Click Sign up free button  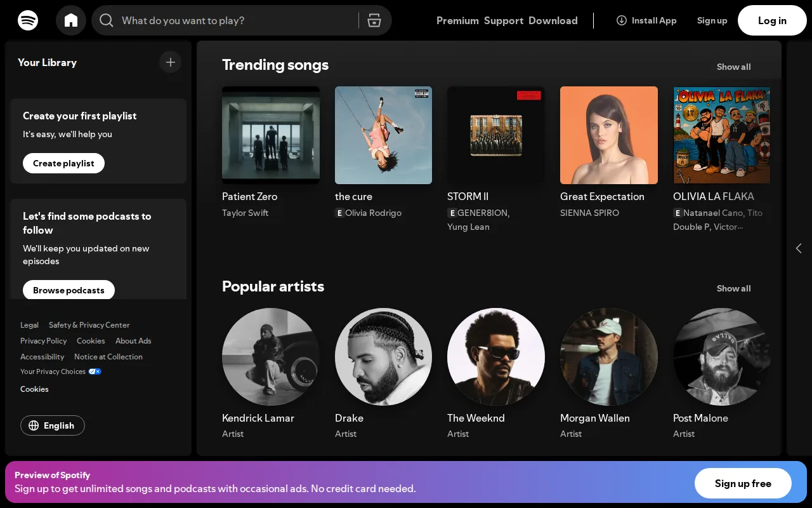pos(743,483)
